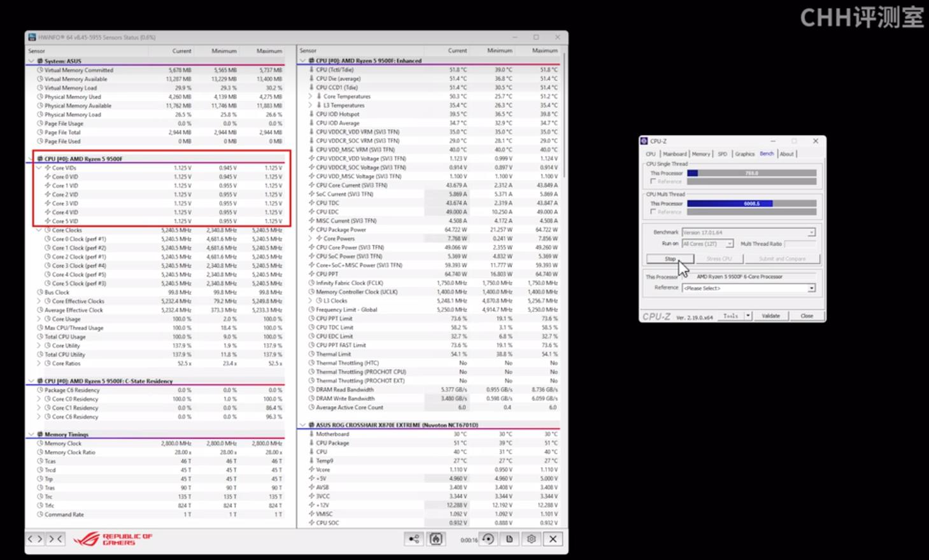This screenshot has height=560, width=929.
Task: Collapse the Memory Timings sensor group
Action: pos(31,435)
